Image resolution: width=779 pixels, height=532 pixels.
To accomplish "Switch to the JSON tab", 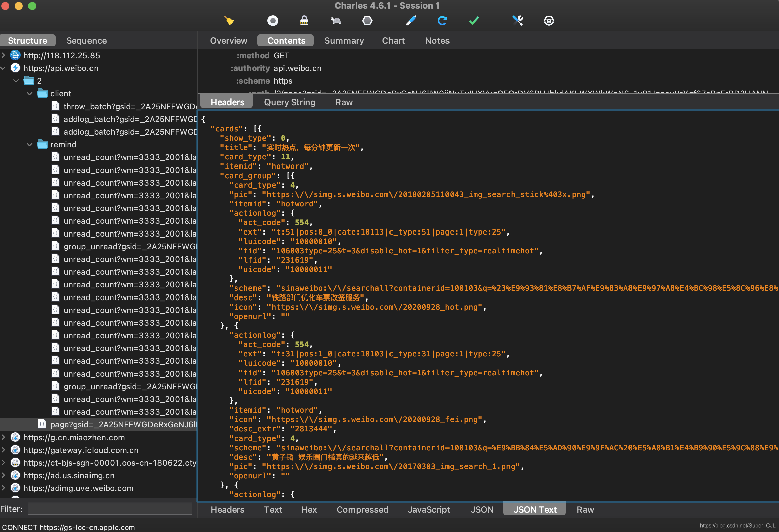I will [481, 510].
